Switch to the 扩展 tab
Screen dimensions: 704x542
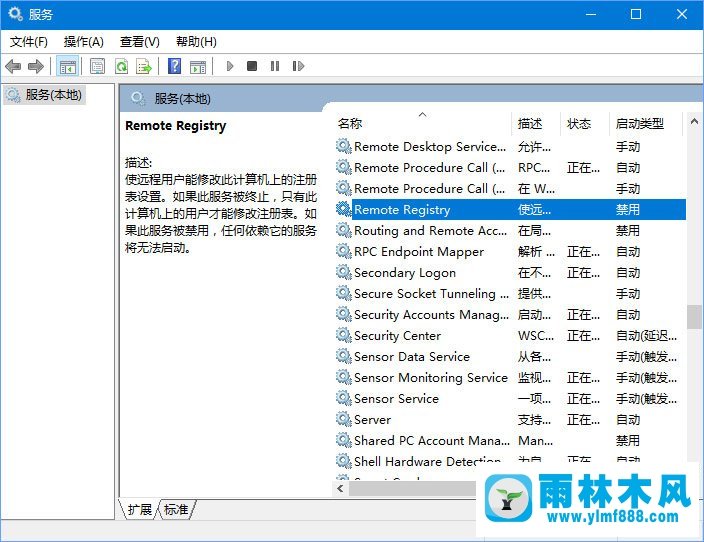click(140, 510)
